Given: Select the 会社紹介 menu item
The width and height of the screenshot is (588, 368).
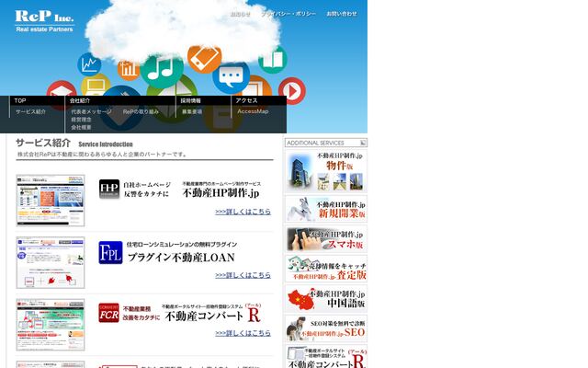Looking at the screenshot, I should pyautogui.click(x=80, y=100).
